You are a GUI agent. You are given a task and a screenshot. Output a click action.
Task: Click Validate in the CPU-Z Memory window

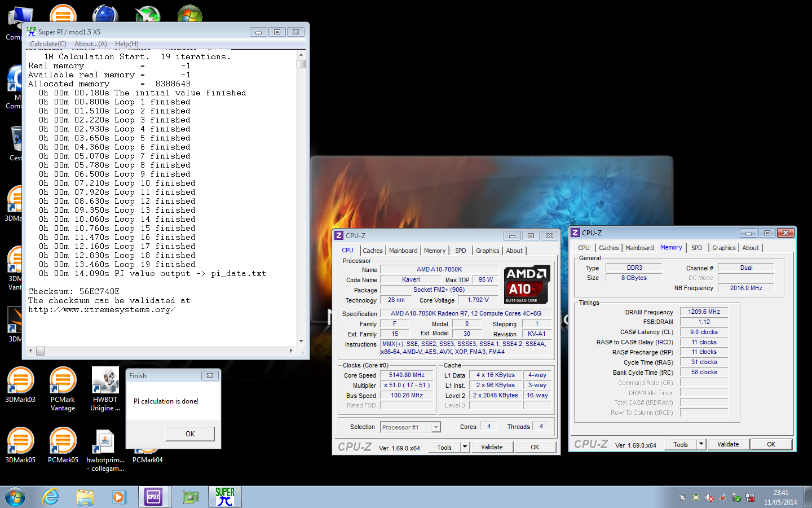coord(728,444)
